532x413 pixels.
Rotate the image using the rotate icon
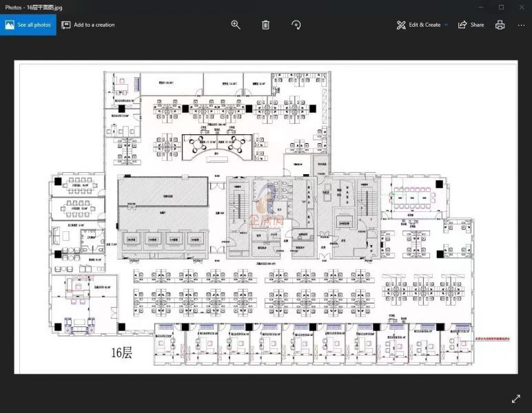(296, 25)
